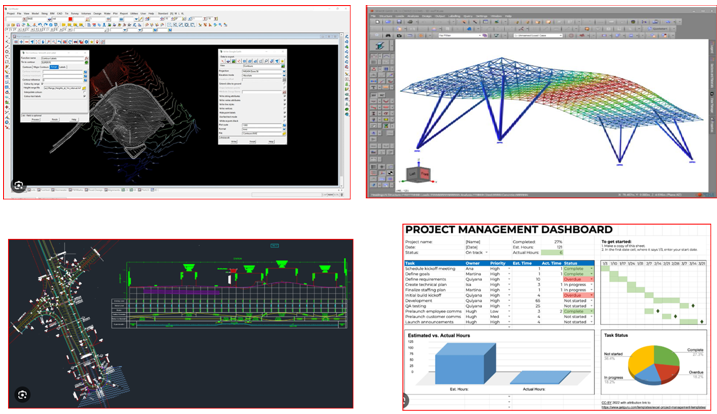This screenshot has height=414, width=717.
Task: Click red Overdue slice of pie chart
Action: [667, 372]
